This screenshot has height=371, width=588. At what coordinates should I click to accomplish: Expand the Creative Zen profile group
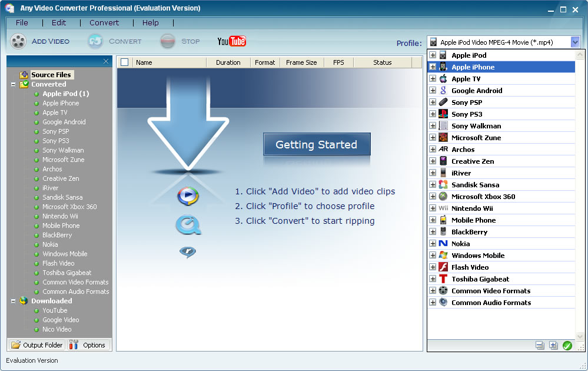[433, 161]
